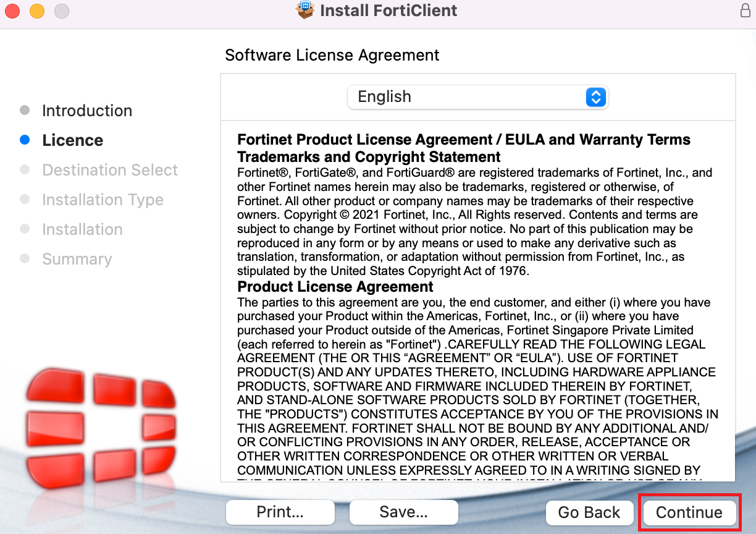Click the Install FortiClient window title
Viewport: 756px width, 534px height.
click(x=389, y=11)
